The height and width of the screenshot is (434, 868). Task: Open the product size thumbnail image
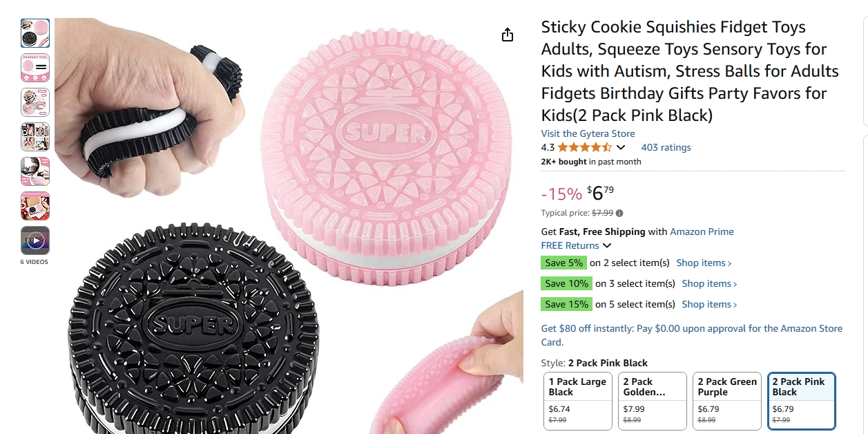point(35,68)
